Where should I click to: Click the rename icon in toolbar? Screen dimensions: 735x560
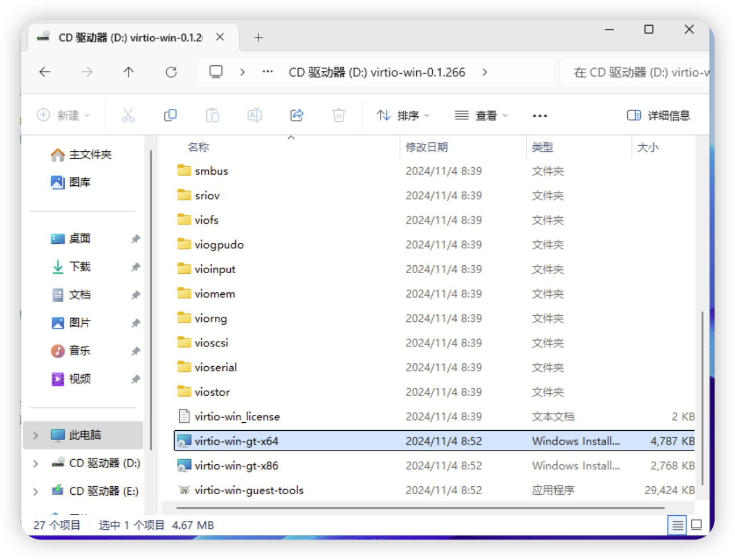pos(255,115)
